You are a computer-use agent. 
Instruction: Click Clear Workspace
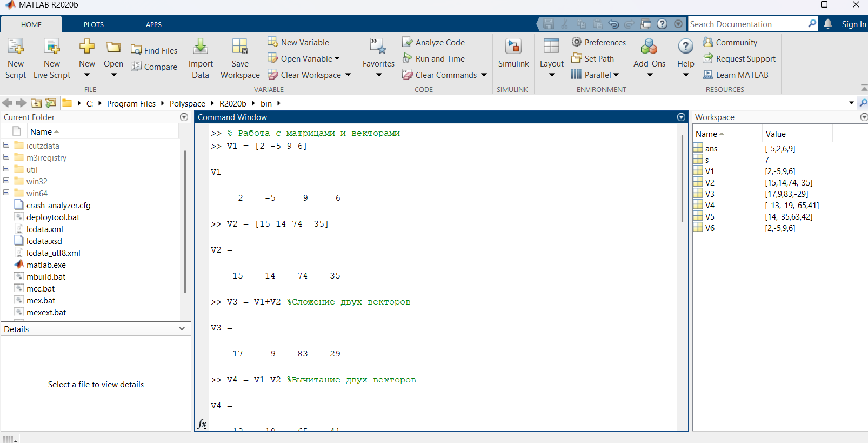[305, 75]
